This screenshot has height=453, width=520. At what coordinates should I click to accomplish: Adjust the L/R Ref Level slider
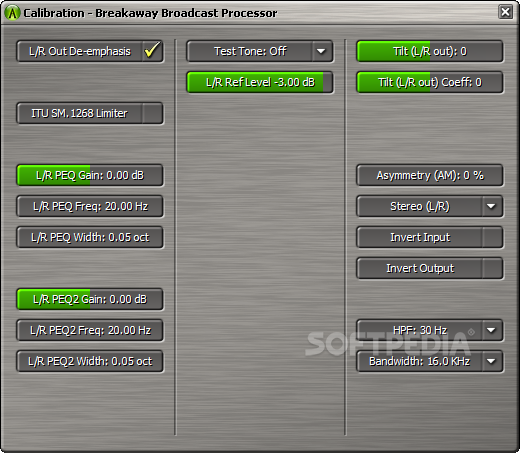click(260, 82)
